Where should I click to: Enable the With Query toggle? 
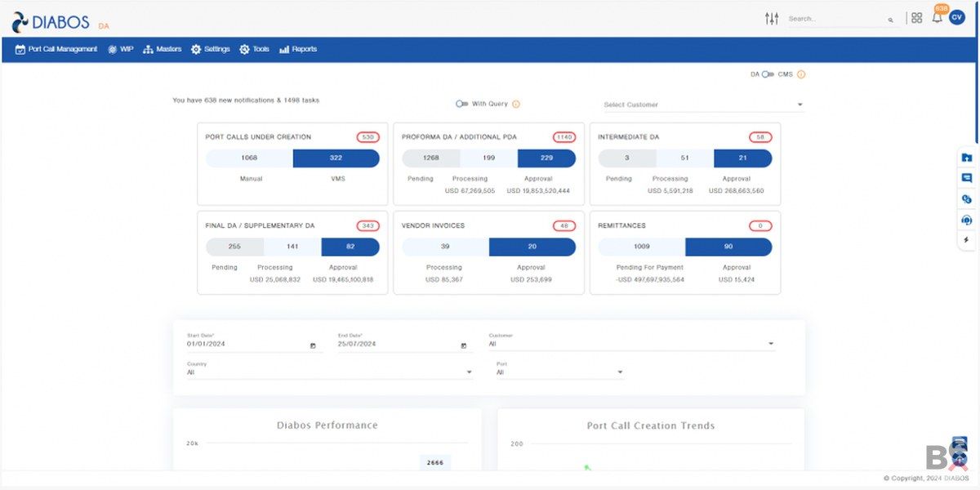click(x=462, y=104)
